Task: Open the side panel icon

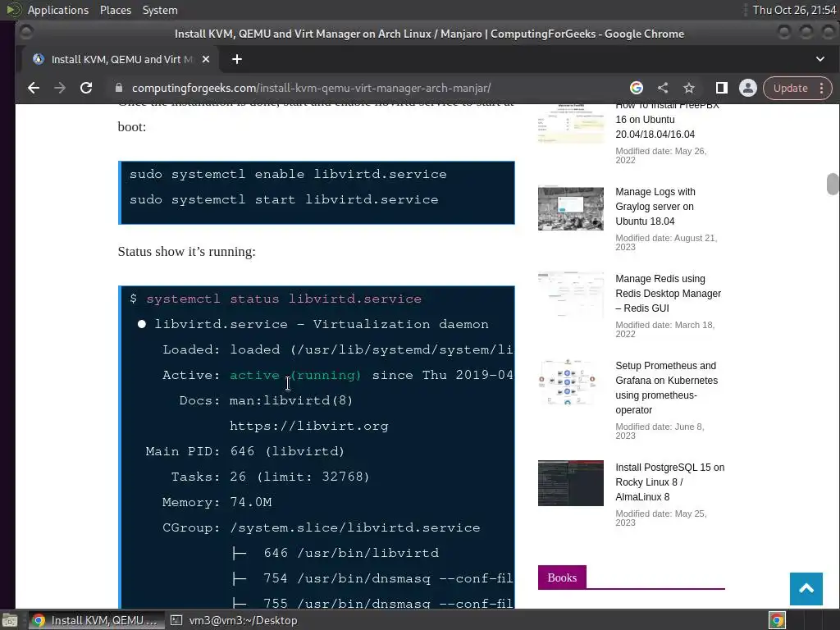Action: point(722,88)
